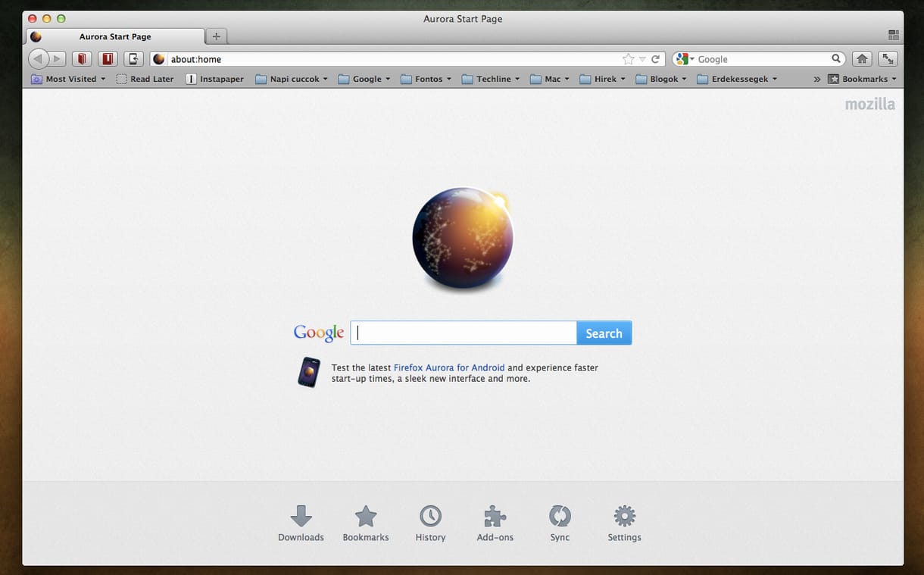Click the red bookmark-page toolbar icon
The width and height of the screenshot is (924, 575).
point(108,59)
